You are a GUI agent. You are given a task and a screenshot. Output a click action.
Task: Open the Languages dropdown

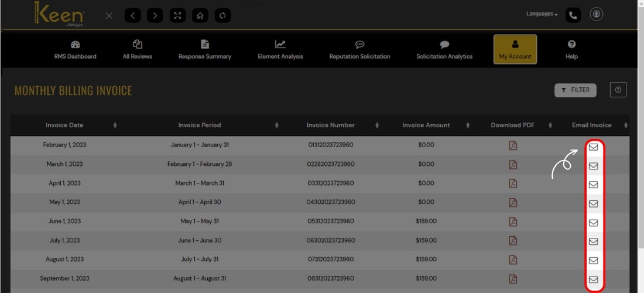542,14
